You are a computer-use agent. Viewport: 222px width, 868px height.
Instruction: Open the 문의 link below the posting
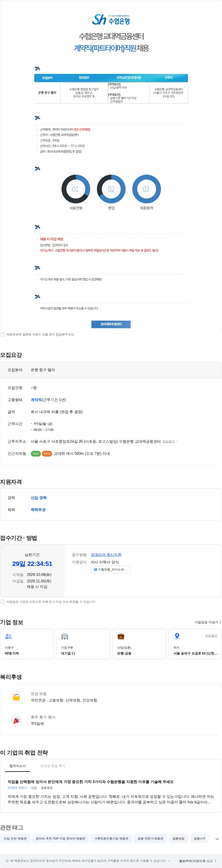click(59, 335)
